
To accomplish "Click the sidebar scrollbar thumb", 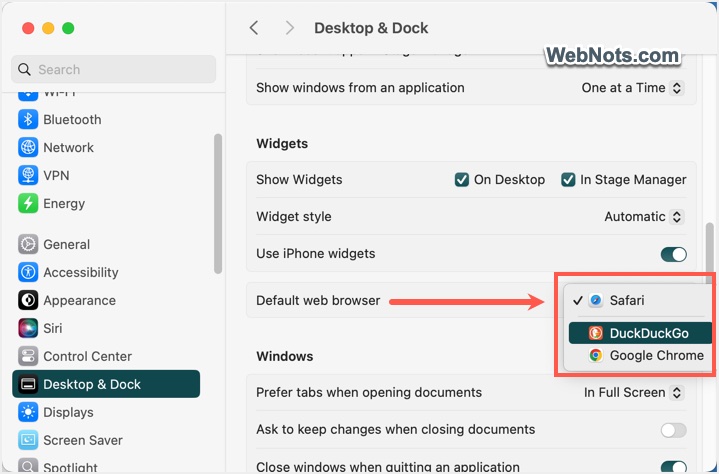I will (x=218, y=204).
